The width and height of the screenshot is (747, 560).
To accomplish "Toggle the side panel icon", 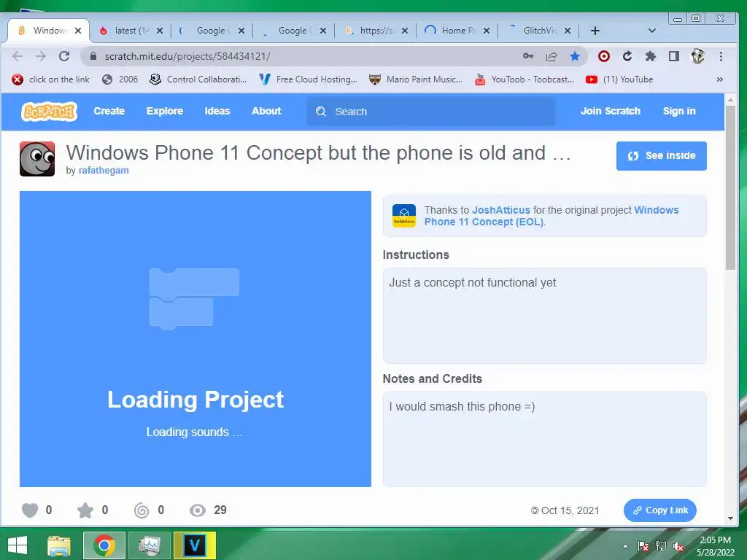I will (673, 56).
